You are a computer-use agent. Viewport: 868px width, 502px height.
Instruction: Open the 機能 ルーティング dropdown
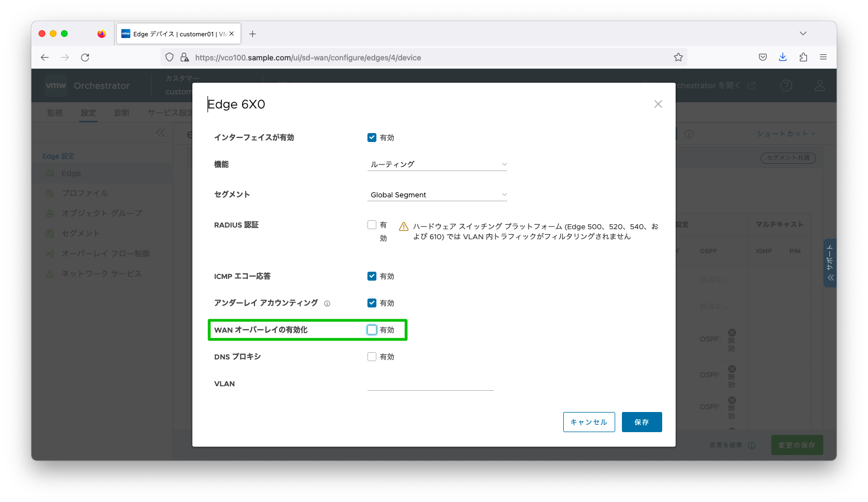[x=437, y=164]
